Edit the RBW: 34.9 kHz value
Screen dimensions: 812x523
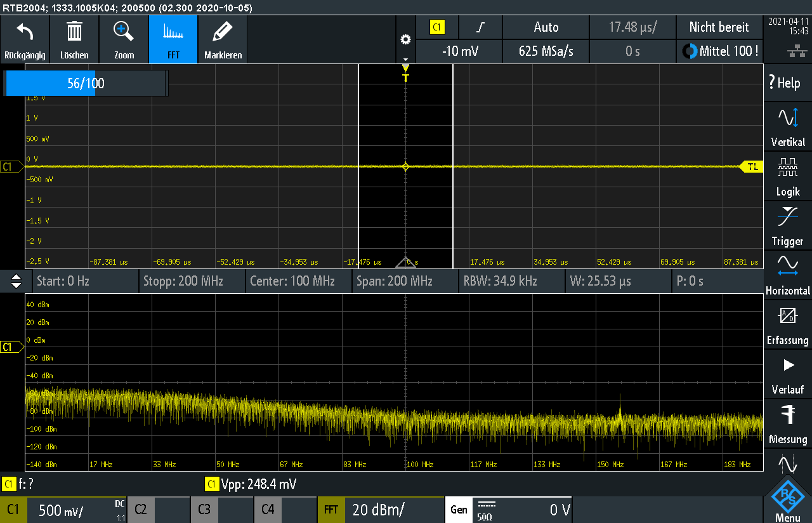tap(511, 281)
